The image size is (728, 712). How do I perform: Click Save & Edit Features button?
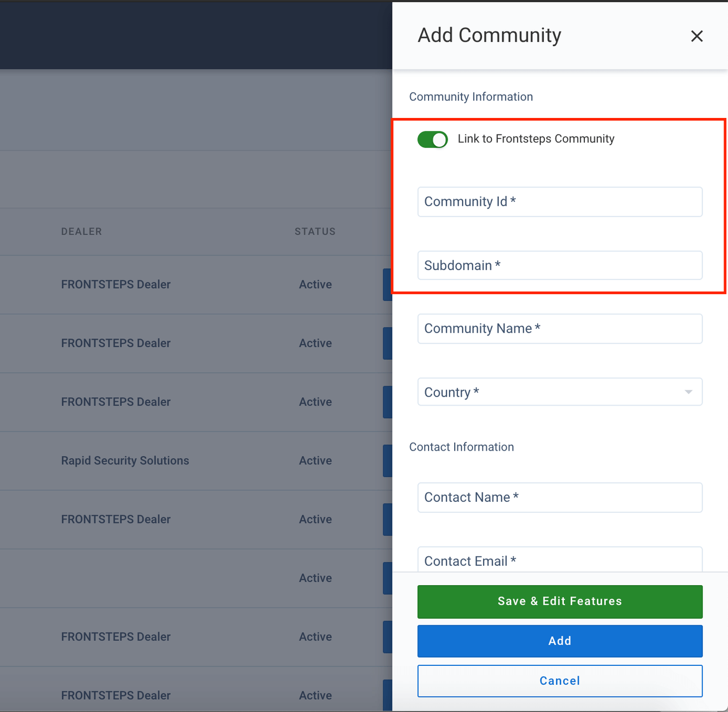tap(560, 601)
